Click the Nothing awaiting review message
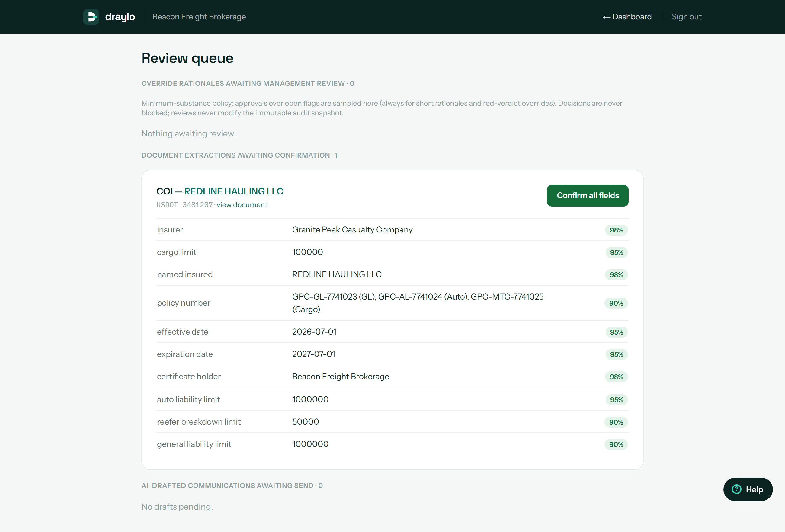Image resolution: width=785 pixels, height=532 pixels. pyautogui.click(x=188, y=133)
